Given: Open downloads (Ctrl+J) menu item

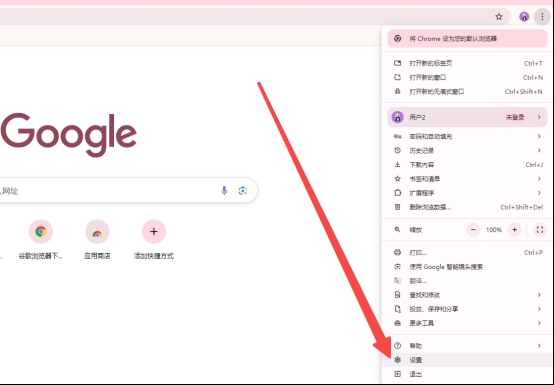Looking at the screenshot, I should pyautogui.click(x=467, y=165).
